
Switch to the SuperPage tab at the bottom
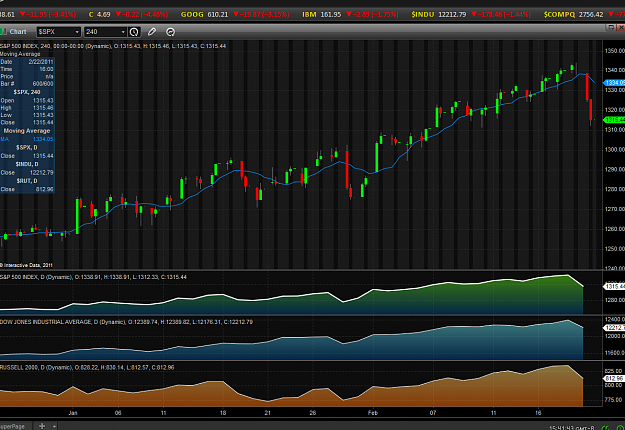point(13,426)
